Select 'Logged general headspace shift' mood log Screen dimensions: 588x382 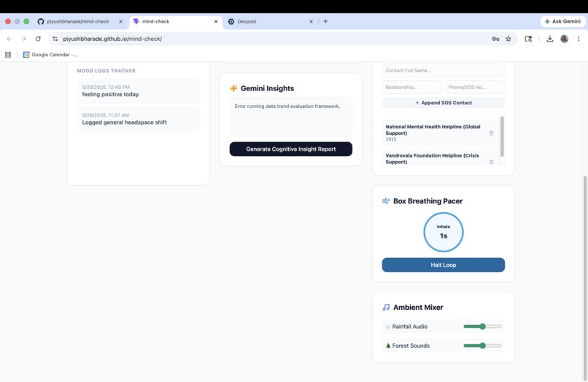[139, 120]
